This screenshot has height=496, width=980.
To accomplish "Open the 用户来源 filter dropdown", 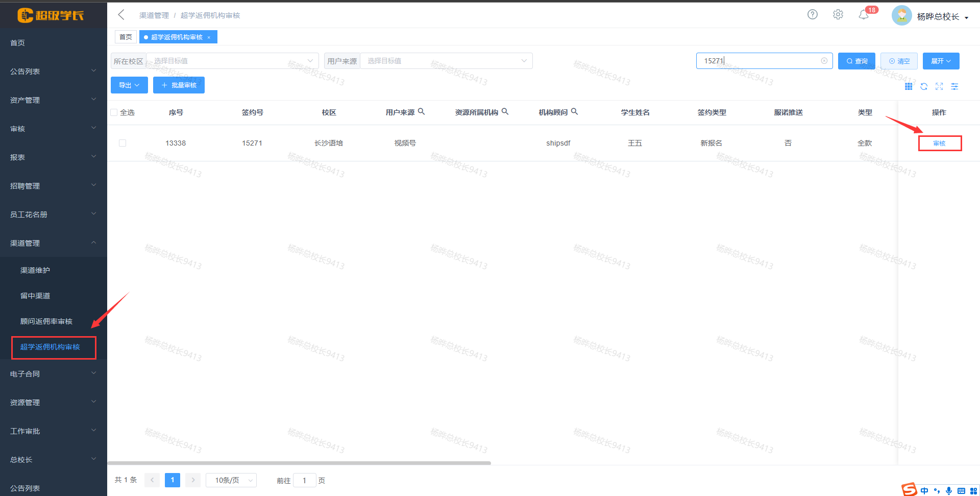I will (446, 61).
